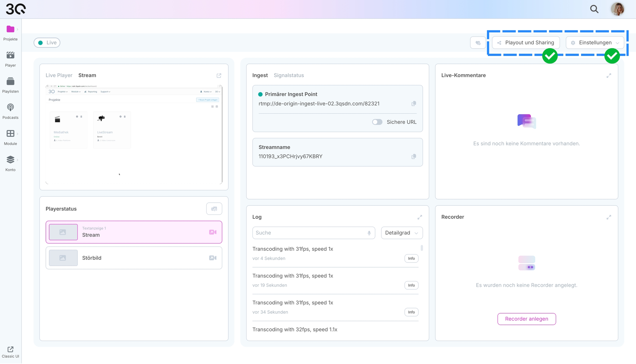Expand the Projekte sidebar chevron
Image resolution: width=636 pixels, height=364 pixels.
click(x=17, y=29)
